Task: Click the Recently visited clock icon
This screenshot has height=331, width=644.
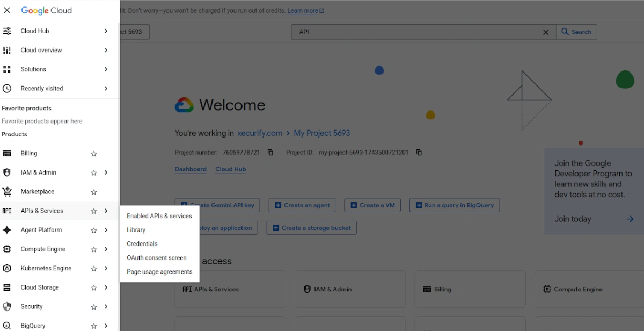Action: coord(7,89)
